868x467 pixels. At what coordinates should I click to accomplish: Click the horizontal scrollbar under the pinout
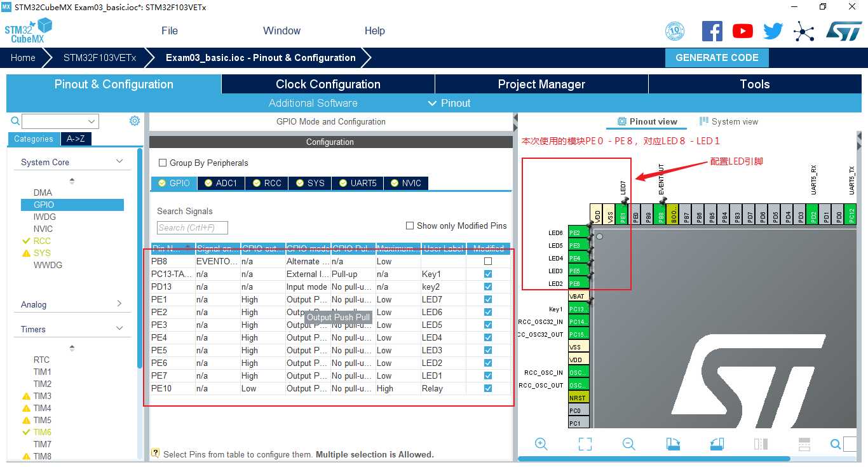coord(654,458)
